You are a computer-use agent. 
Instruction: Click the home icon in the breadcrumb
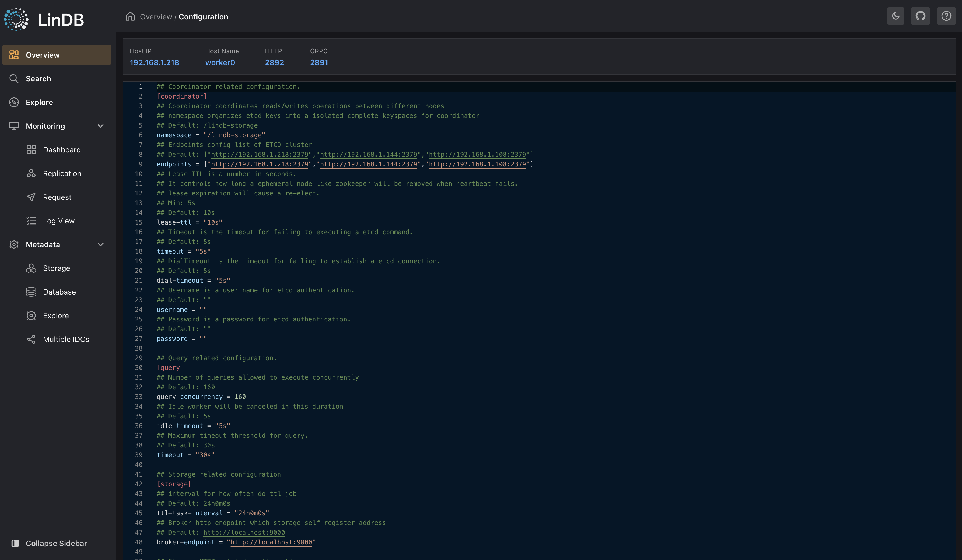tap(130, 16)
